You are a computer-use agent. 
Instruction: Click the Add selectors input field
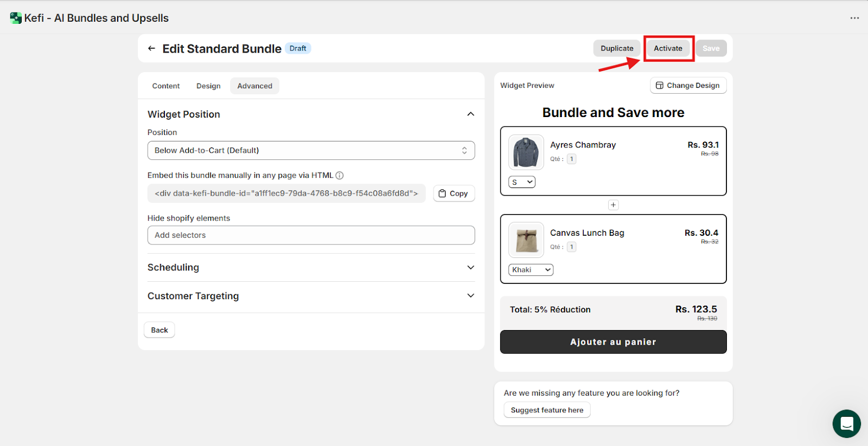311,235
